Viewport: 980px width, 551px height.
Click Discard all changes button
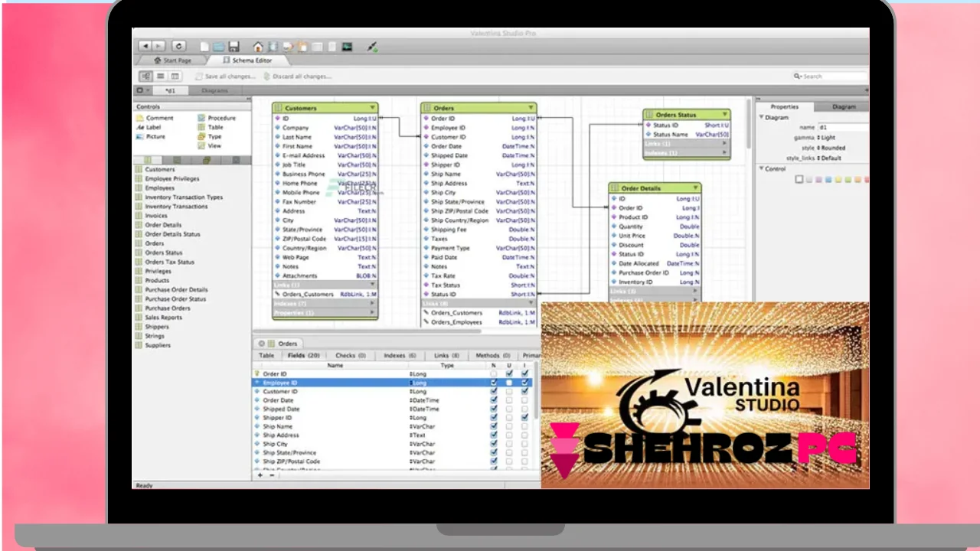click(297, 77)
